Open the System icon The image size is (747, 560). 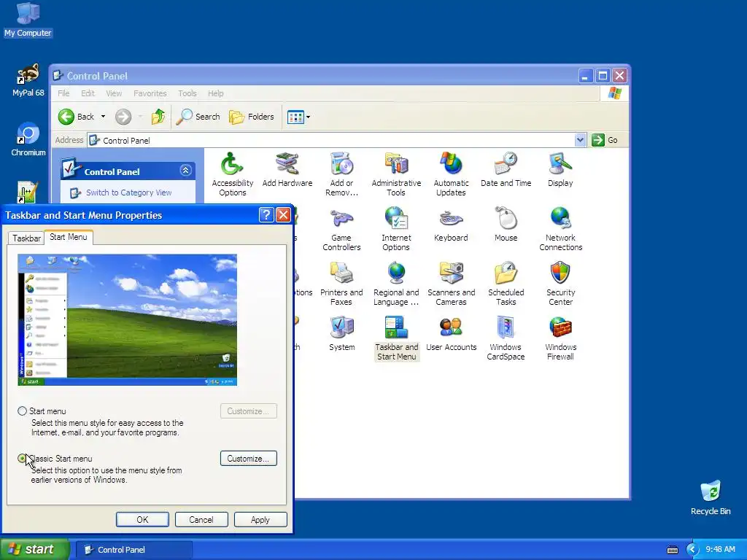[341, 334]
